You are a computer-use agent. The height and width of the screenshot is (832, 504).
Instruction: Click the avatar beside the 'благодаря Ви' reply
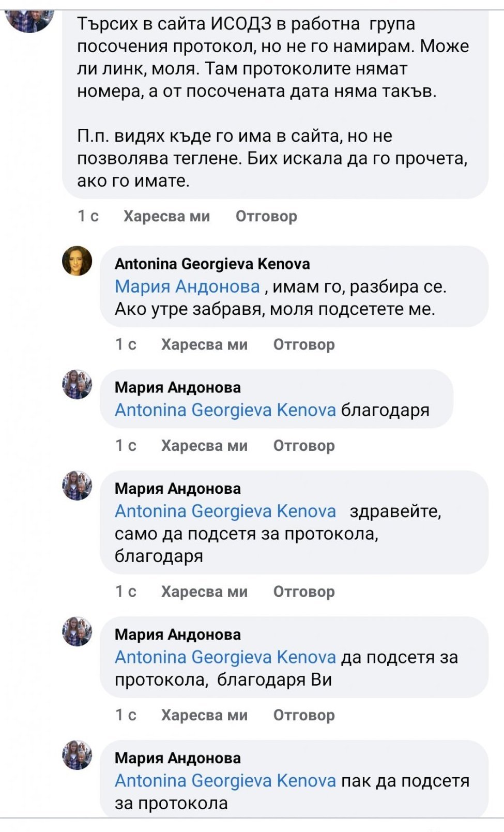77,631
